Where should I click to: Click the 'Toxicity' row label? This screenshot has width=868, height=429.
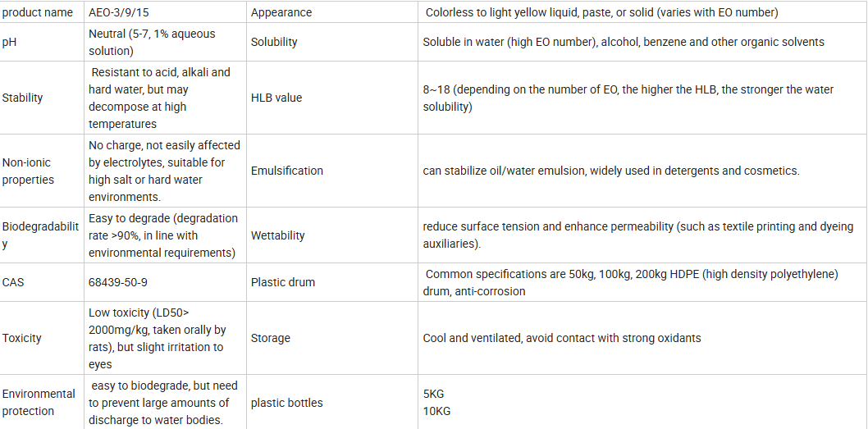tap(22, 338)
